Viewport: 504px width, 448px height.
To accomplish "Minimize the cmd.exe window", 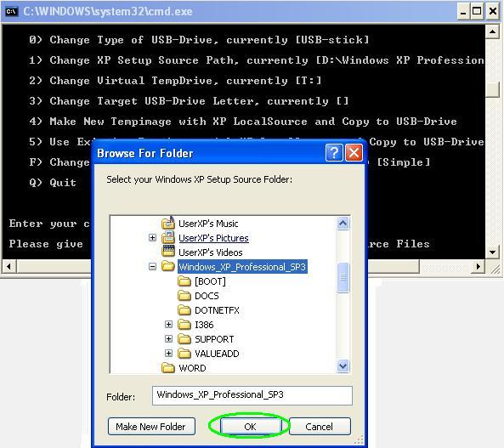I will point(463,12).
